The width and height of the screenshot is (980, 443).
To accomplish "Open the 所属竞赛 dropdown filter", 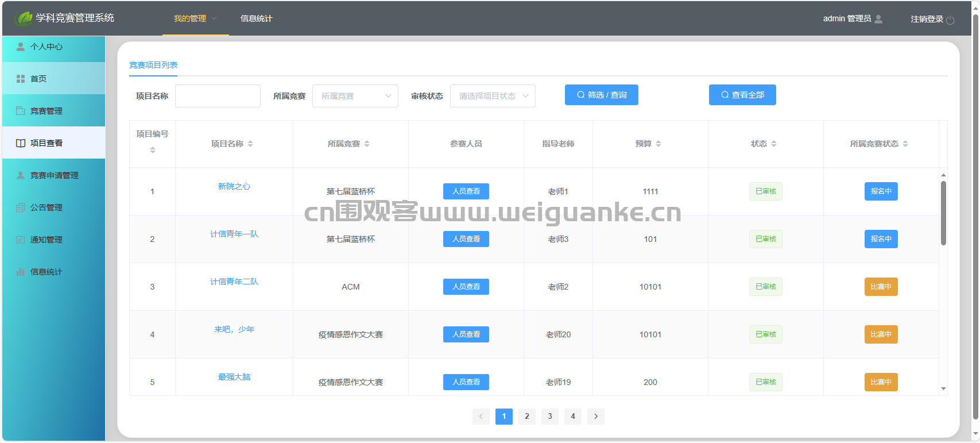I will (x=355, y=96).
